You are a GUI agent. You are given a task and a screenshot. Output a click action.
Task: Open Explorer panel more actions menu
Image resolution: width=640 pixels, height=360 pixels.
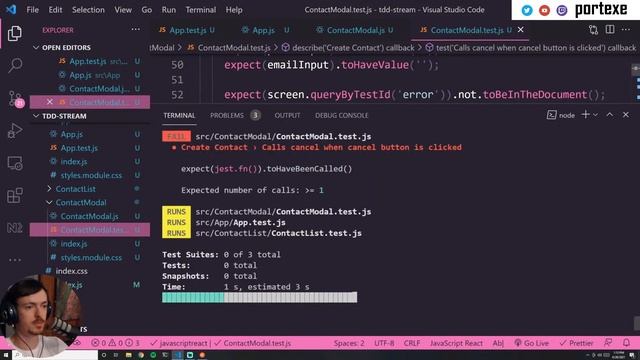(x=136, y=29)
